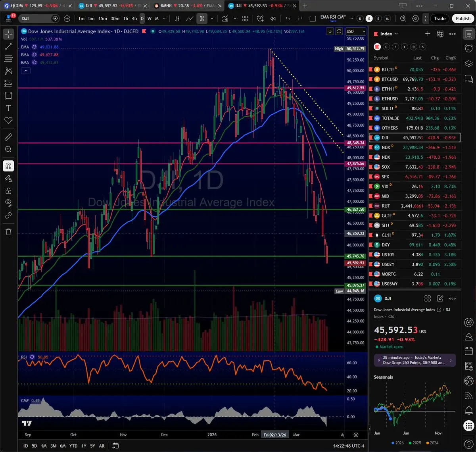476x452 pixels.
Task: Open watchlist advanced view icon
Action: 440,34
